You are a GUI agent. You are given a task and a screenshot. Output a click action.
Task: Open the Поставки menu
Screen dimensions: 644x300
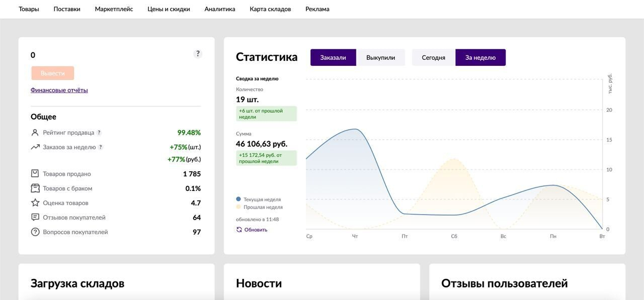point(67,9)
